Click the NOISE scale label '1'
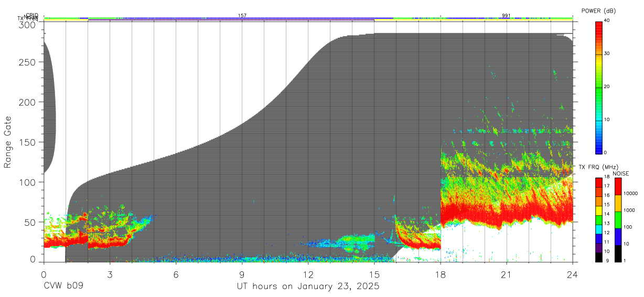 [625, 261]
